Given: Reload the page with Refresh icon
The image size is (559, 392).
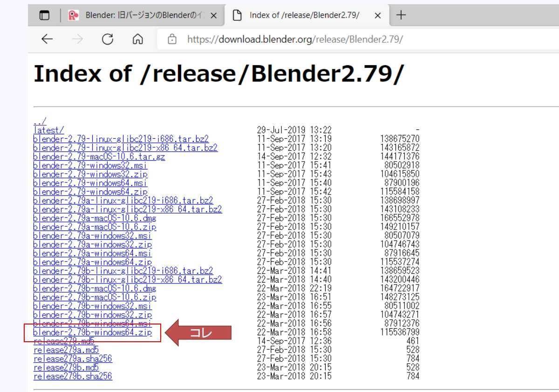Looking at the screenshot, I should click(108, 40).
